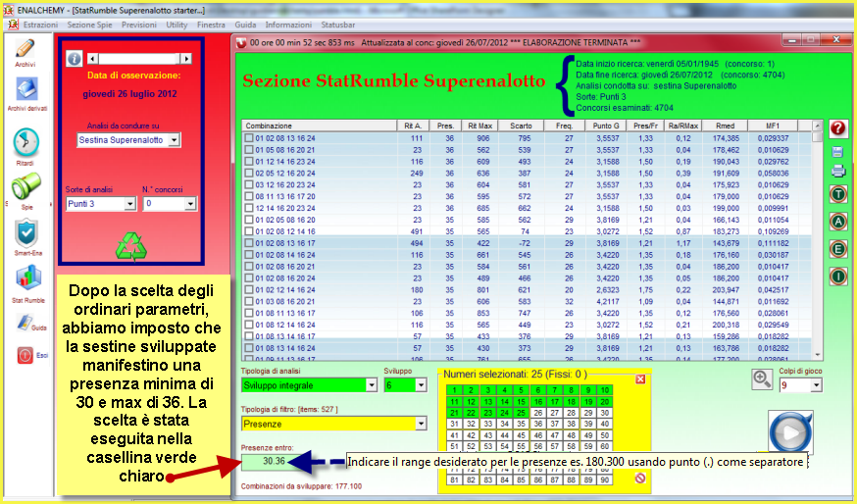Image resolution: width=857 pixels, height=504 pixels.
Task: Deselect green number 25 in the grid
Action: pos(522,413)
